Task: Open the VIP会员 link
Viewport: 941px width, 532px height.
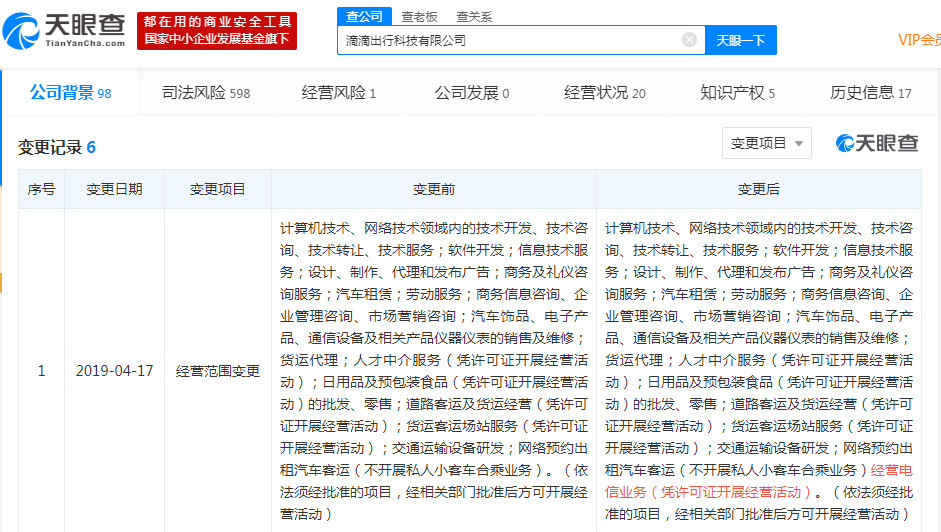Action: [x=919, y=40]
